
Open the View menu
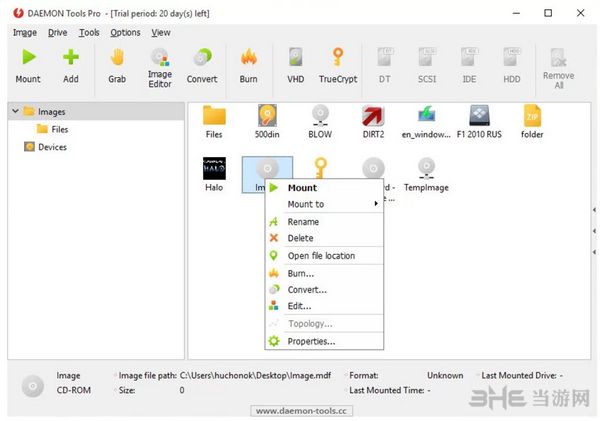pos(161,33)
